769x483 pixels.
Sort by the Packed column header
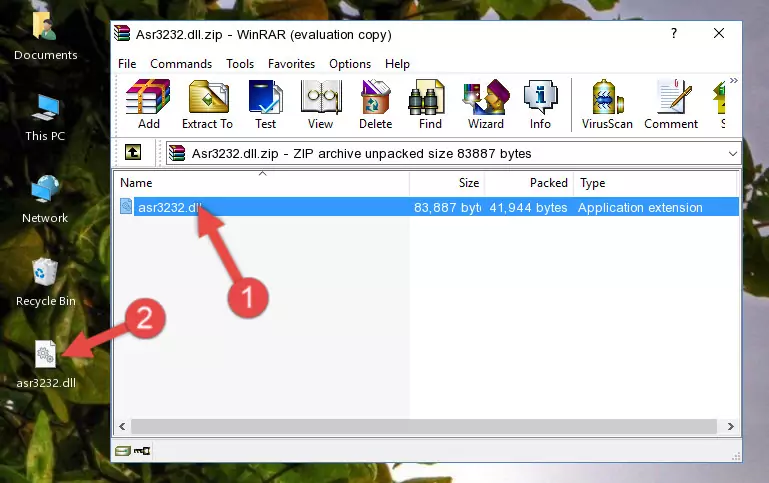click(x=529, y=183)
